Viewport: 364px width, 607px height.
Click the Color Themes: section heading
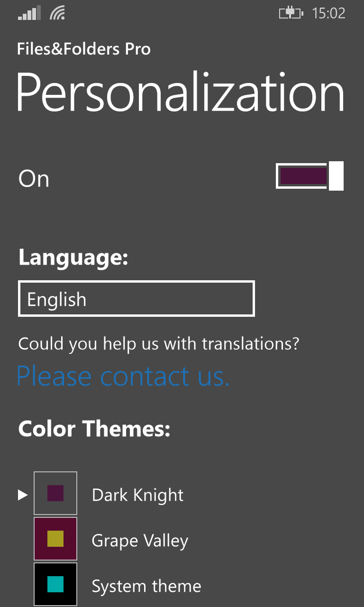pos(94,429)
